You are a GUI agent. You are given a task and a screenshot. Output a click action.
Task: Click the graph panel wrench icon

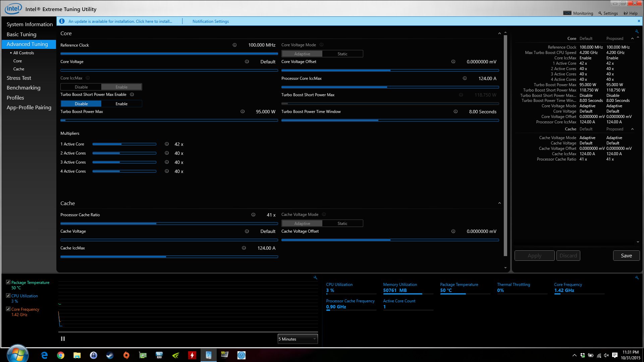315,278
